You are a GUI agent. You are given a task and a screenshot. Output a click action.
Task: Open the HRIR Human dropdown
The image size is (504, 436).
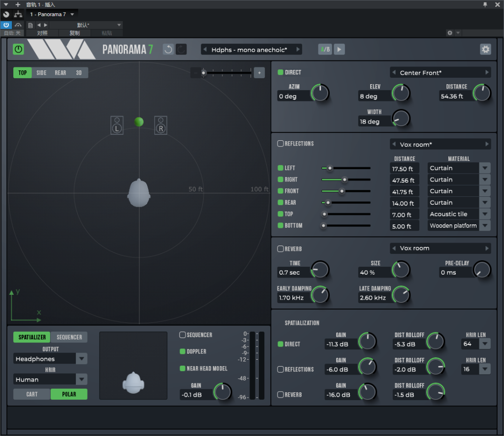tap(50, 379)
